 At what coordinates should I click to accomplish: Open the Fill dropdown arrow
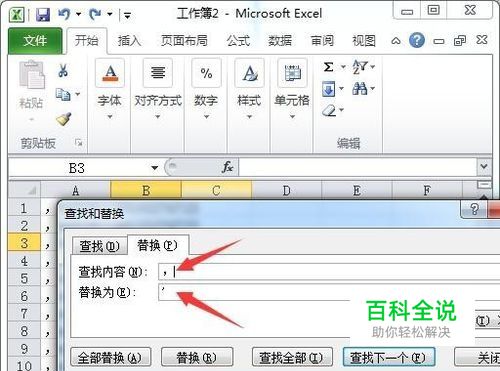(341, 89)
